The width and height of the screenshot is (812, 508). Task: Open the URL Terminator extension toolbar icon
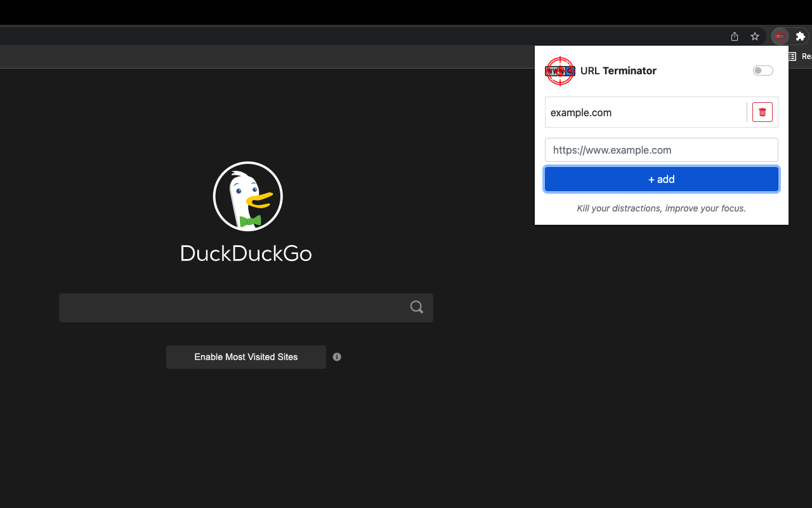tap(779, 36)
